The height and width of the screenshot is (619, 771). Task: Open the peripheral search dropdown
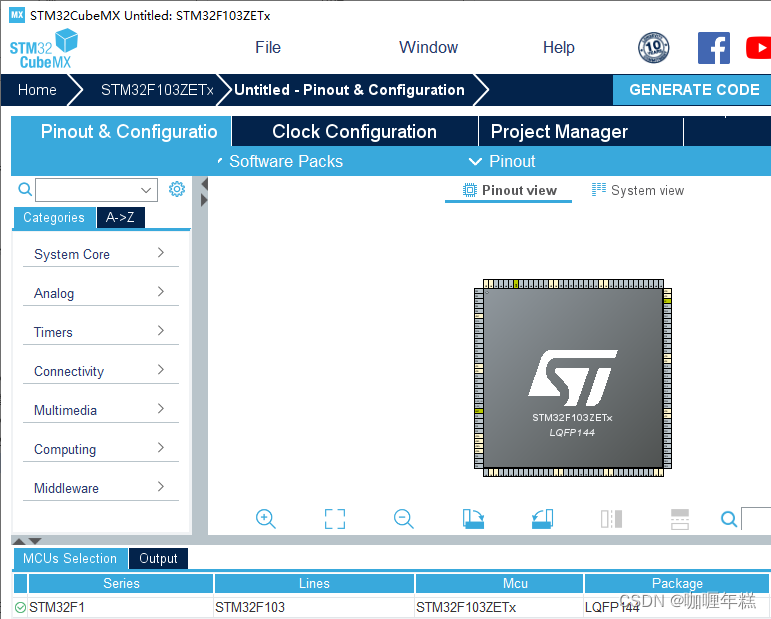click(x=146, y=190)
